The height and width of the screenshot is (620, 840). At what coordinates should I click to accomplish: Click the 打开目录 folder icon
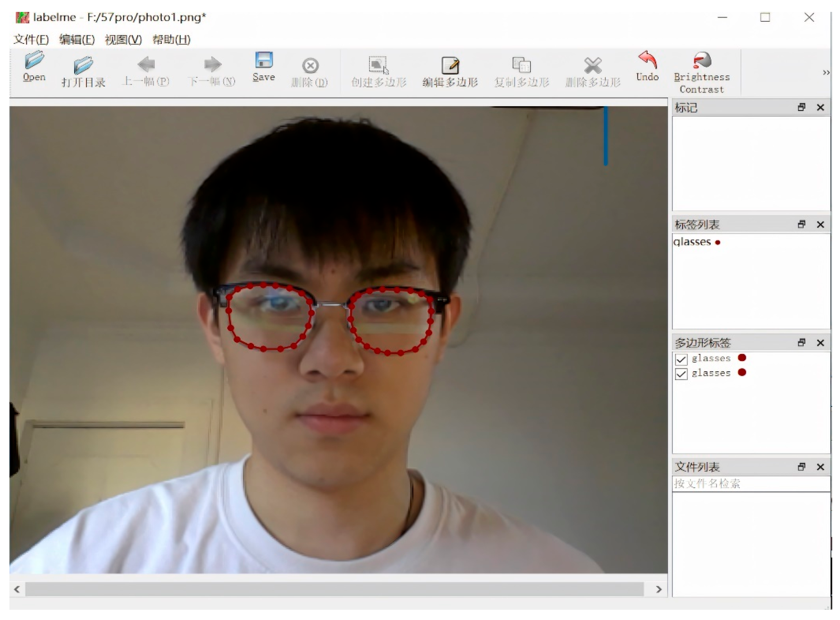(x=83, y=65)
